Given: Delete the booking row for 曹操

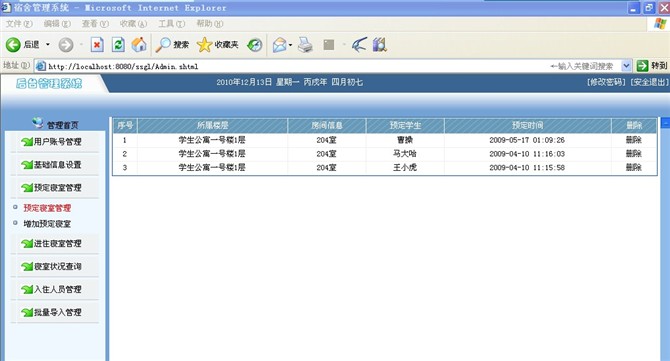Looking at the screenshot, I should point(634,140).
